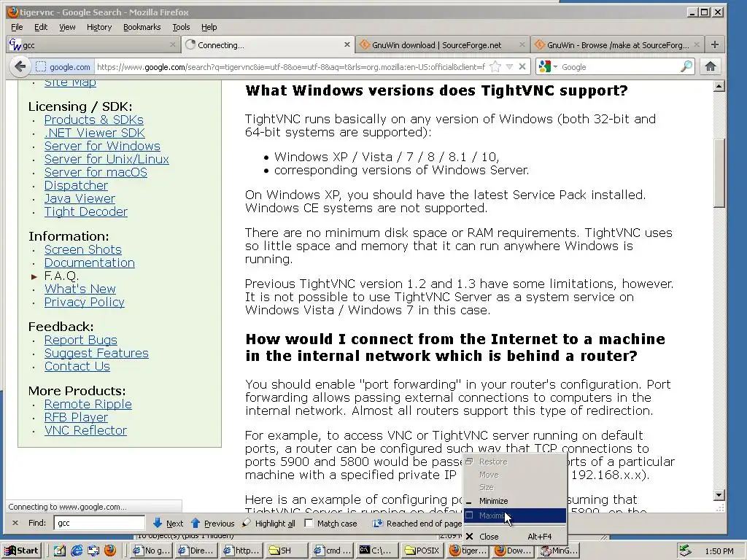Open Server for macOS link
The width and height of the screenshot is (747, 560).
(x=96, y=172)
